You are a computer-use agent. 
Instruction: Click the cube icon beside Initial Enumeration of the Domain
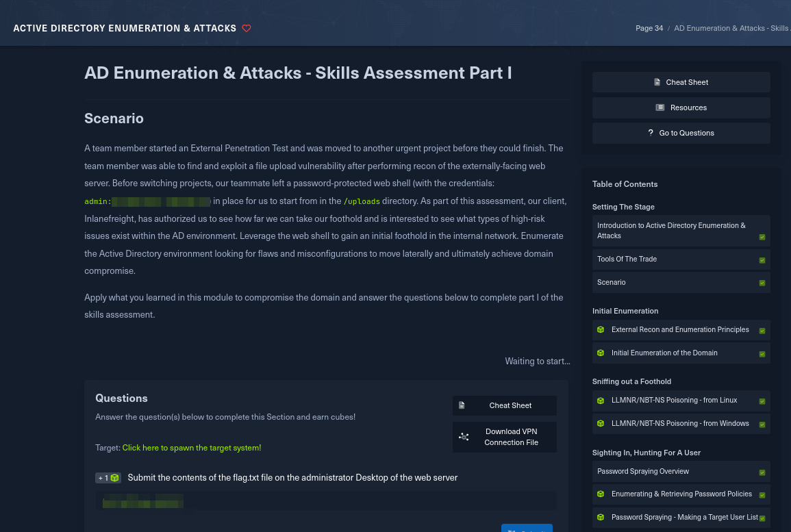[x=601, y=353]
